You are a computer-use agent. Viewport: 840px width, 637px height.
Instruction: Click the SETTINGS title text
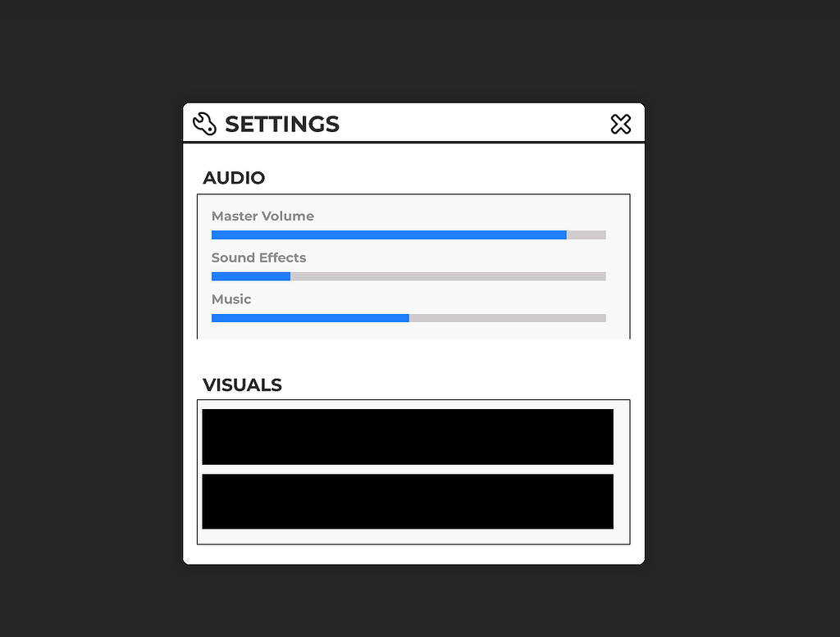click(x=282, y=124)
